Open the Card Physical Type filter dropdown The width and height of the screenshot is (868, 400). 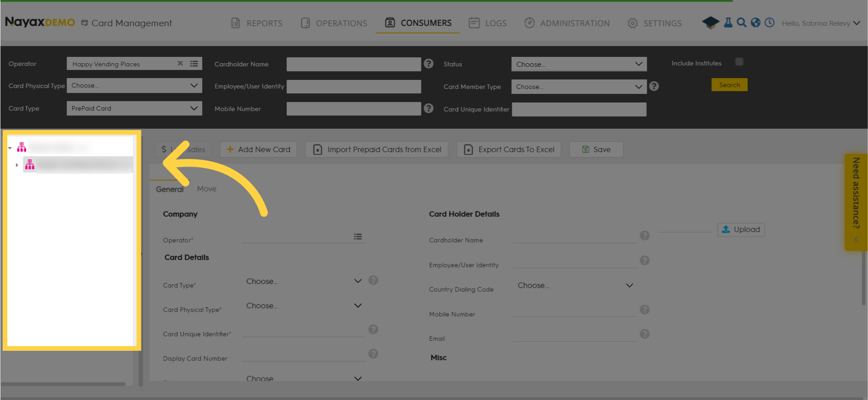tap(134, 85)
